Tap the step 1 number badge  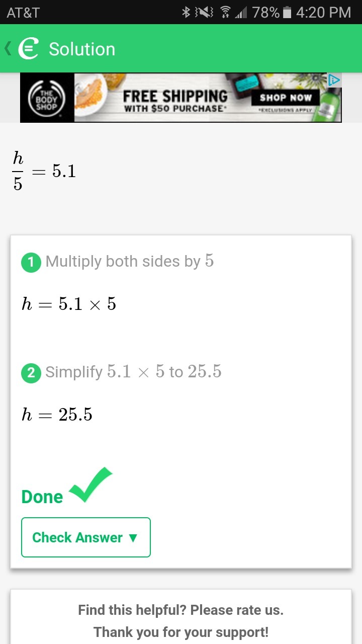click(31, 262)
